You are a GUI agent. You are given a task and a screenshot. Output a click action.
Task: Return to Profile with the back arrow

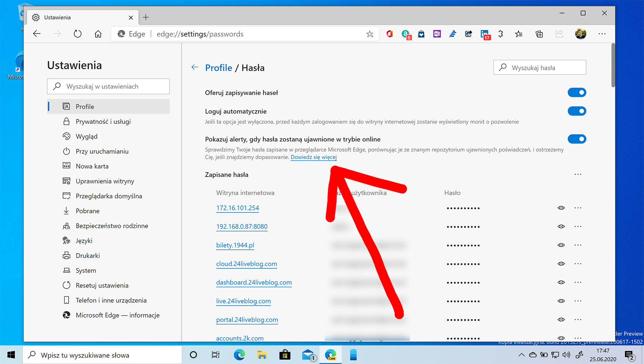point(195,67)
